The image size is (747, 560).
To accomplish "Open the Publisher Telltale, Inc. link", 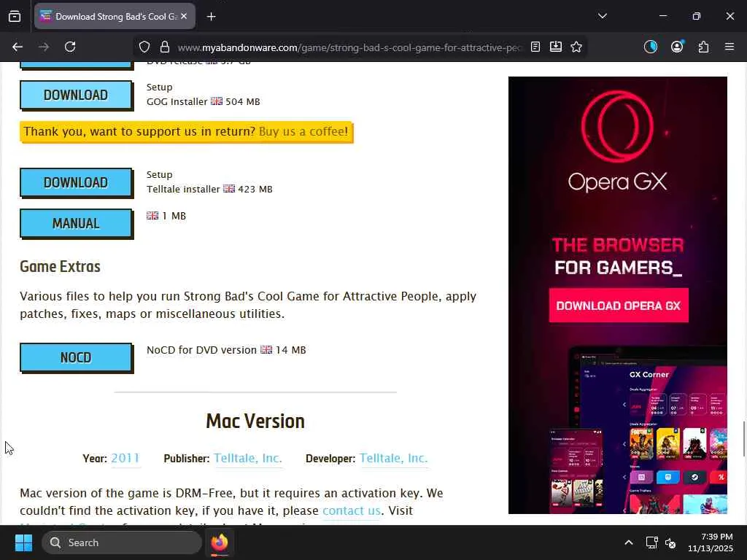I will tap(248, 458).
